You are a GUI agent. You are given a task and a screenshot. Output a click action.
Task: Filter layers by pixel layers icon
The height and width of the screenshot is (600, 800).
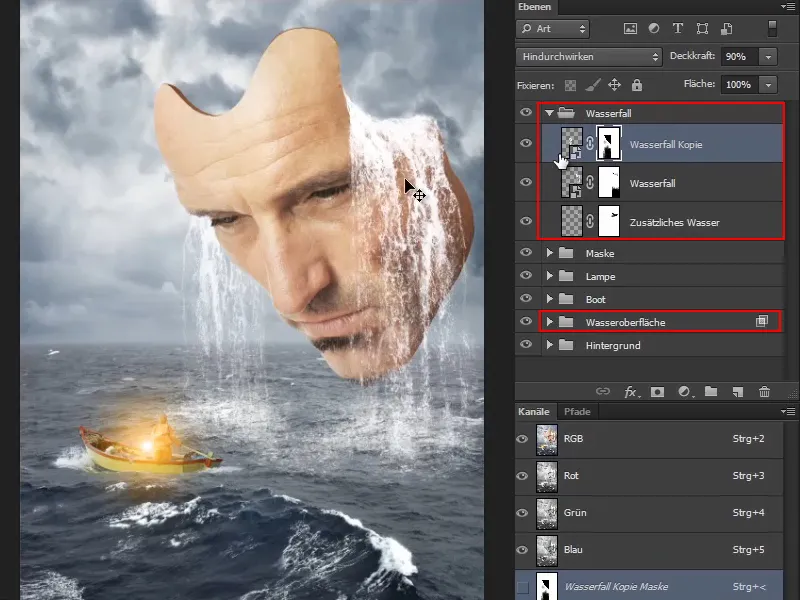coord(630,29)
